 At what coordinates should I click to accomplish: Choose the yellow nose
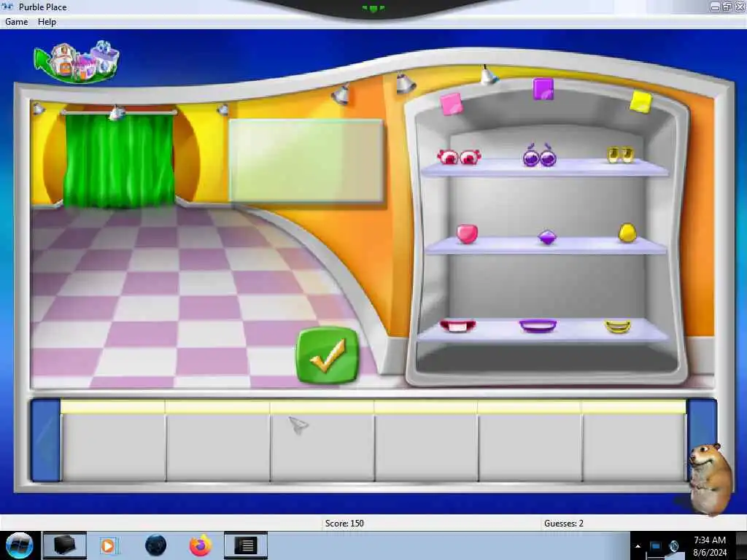coord(627,233)
